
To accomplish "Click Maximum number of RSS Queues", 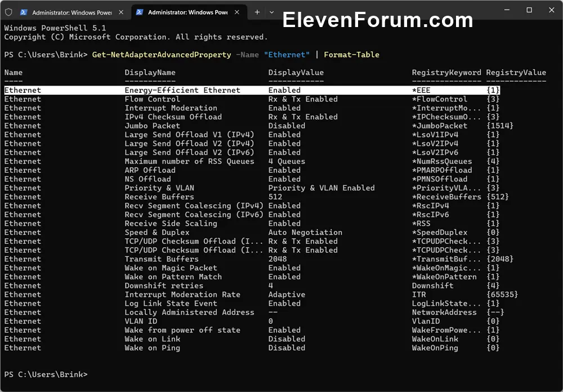I will [x=189, y=161].
